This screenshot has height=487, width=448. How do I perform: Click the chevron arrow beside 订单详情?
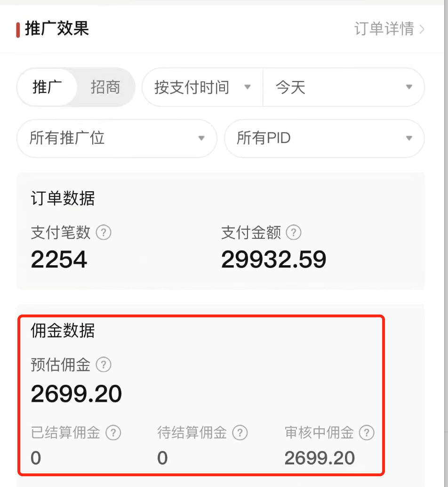pyautogui.click(x=422, y=29)
